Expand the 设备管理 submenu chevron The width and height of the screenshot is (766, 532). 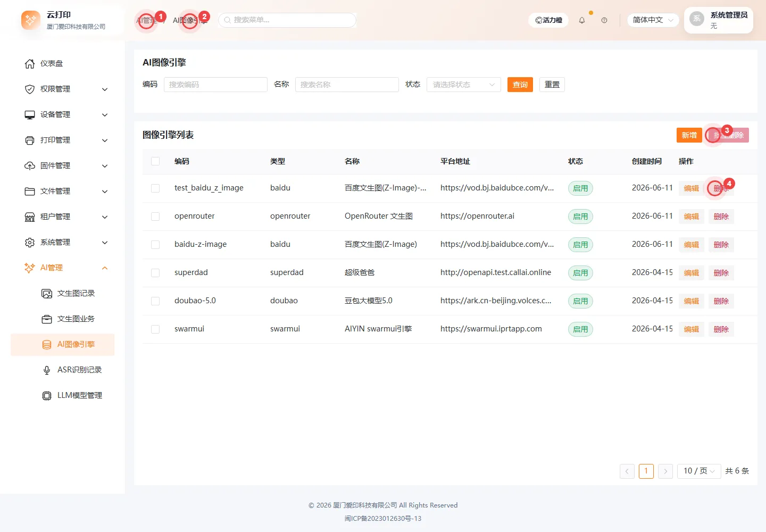pyautogui.click(x=105, y=115)
